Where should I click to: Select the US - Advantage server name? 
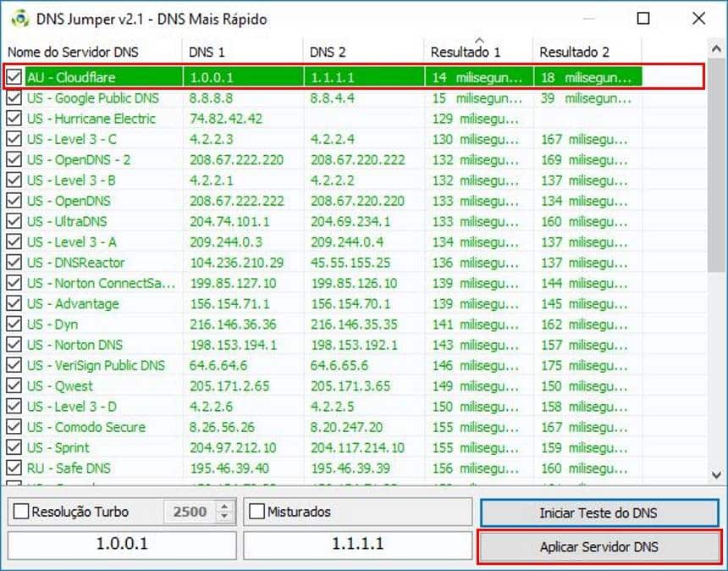73,303
